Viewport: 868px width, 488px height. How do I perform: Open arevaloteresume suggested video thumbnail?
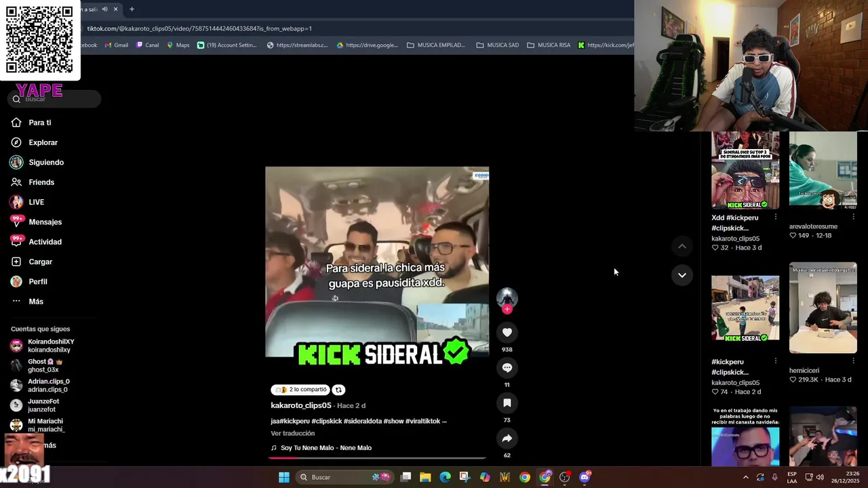(x=823, y=170)
